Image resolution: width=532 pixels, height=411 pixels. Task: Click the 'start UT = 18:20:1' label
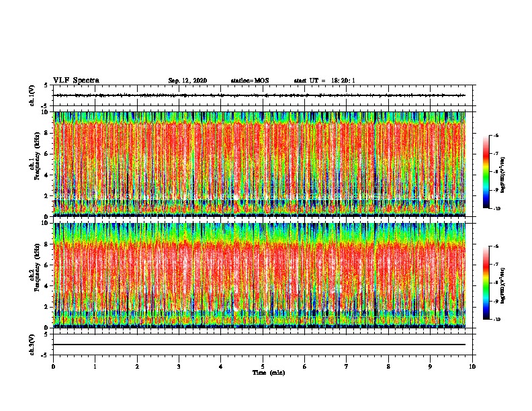[324, 81]
